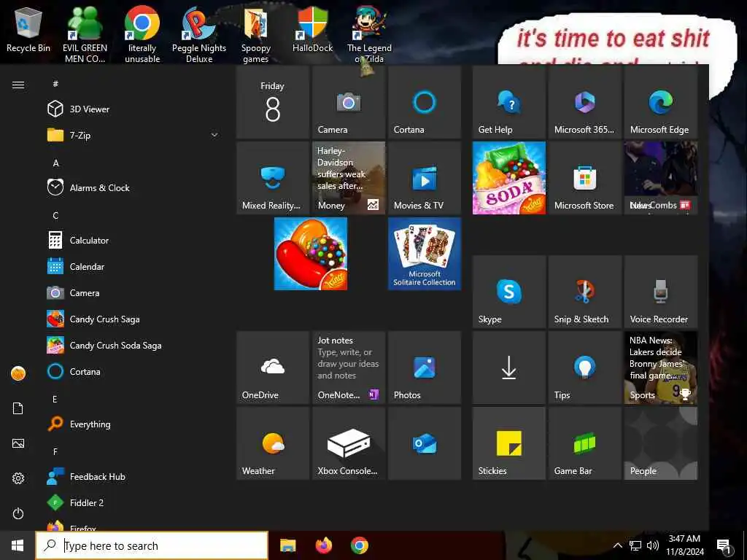Open the Stickies tile

tap(508, 443)
